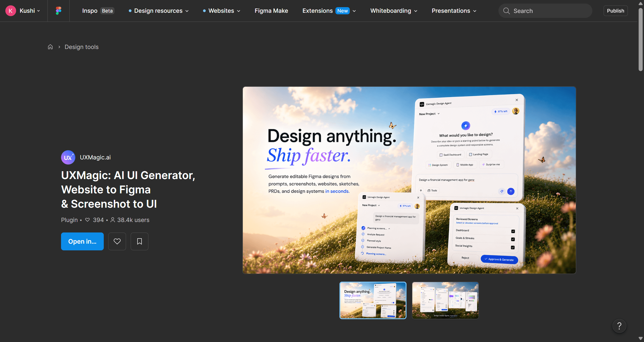Open the UXMagic.ai creator profile

click(x=95, y=157)
